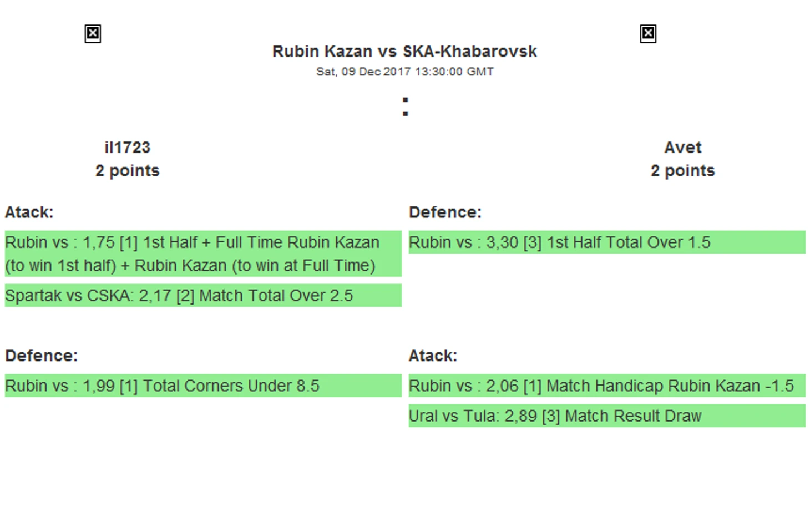This screenshot has height=532, width=810.
Task: Select the Total Corners Under 8.5 bet
Action: [x=203, y=386]
